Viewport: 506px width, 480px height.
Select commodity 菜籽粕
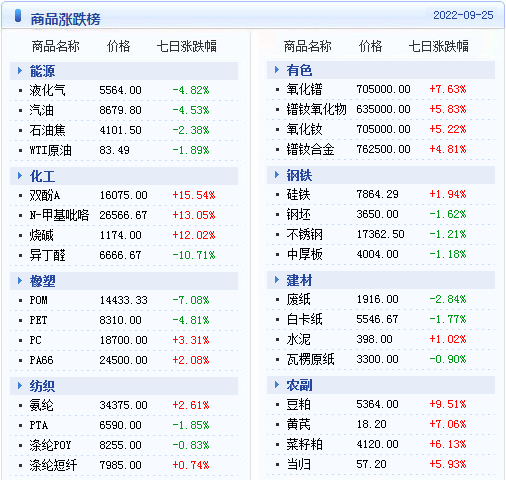pyautogui.click(x=304, y=444)
